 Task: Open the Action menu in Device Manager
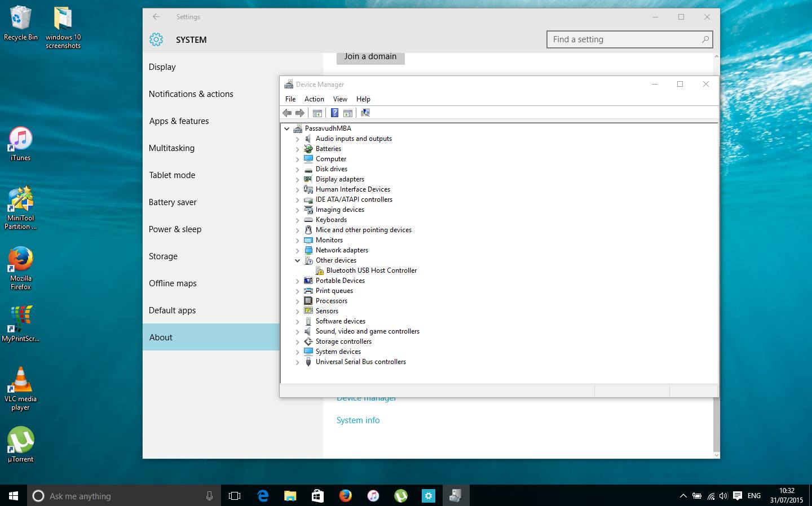(x=314, y=99)
